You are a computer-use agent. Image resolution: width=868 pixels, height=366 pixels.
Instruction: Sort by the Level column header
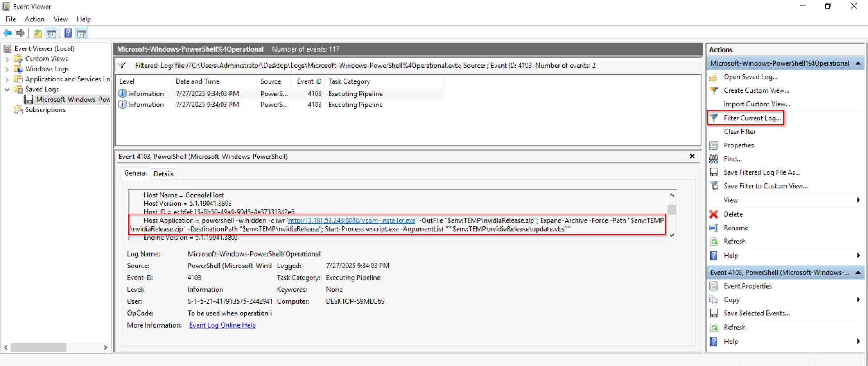(x=144, y=81)
